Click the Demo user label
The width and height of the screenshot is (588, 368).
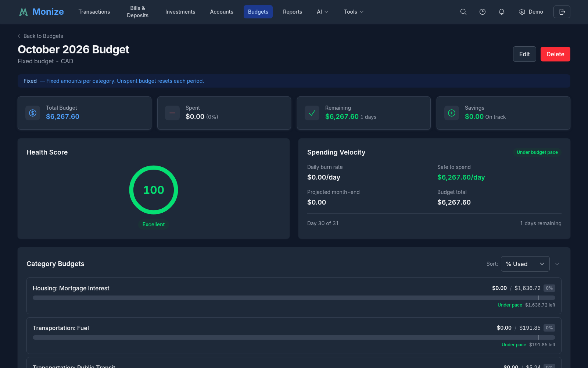pyautogui.click(x=536, y=12)
